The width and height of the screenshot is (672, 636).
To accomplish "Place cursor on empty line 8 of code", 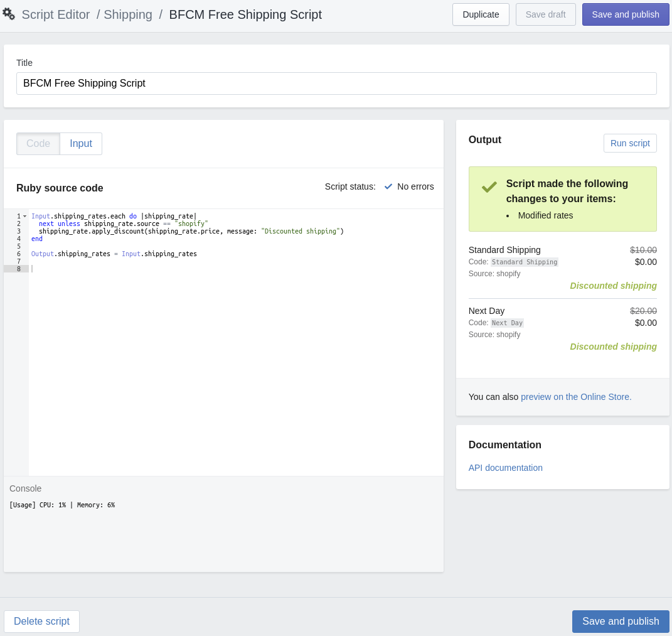I will click(x=236, y=269).
